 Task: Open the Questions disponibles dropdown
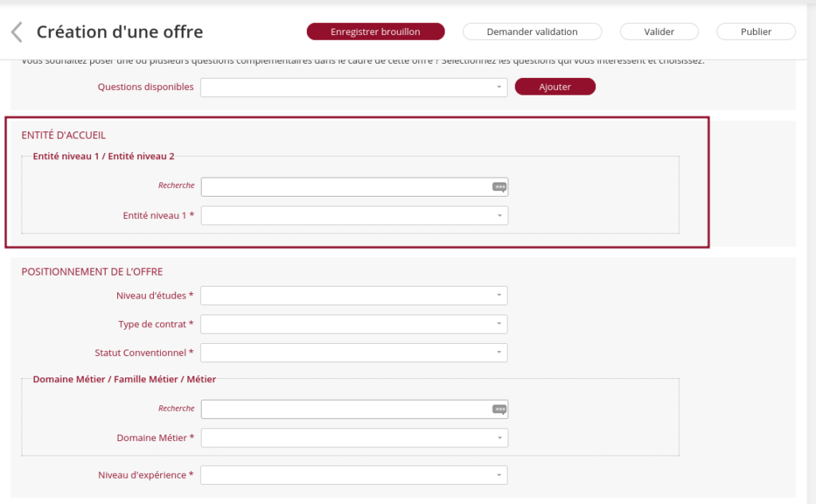coord(354,87)
